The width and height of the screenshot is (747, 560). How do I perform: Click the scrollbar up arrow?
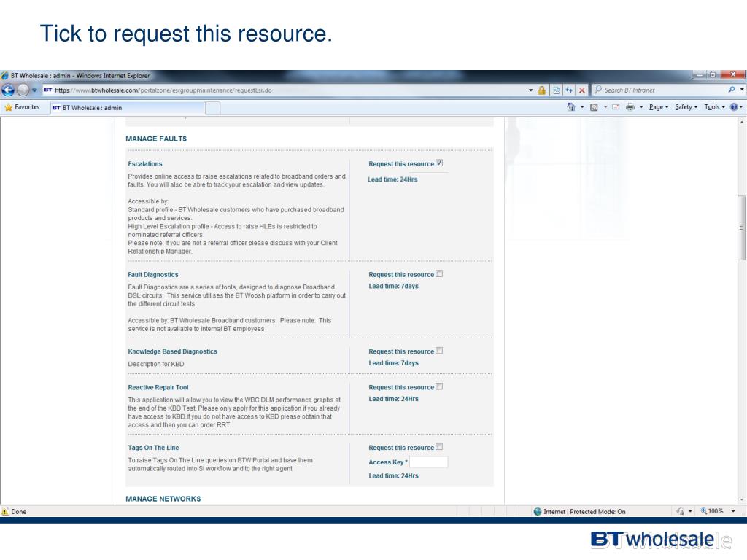742,122
